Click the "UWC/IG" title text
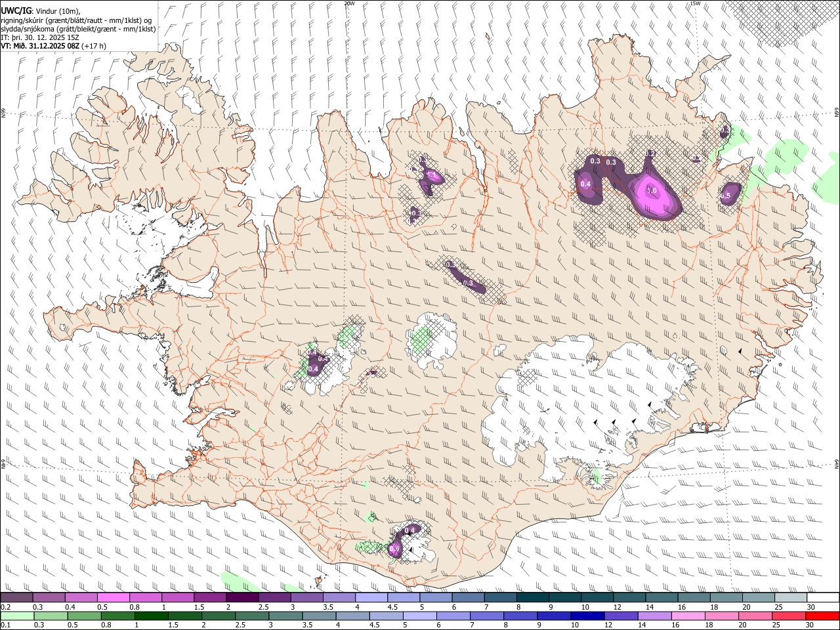The height and width of the screenshot is (630, 840). (16, 10)
